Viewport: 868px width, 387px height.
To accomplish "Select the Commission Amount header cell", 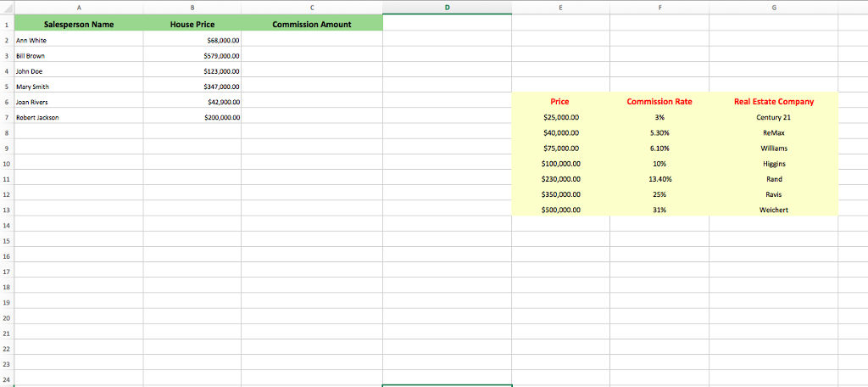I will [312, 24].
